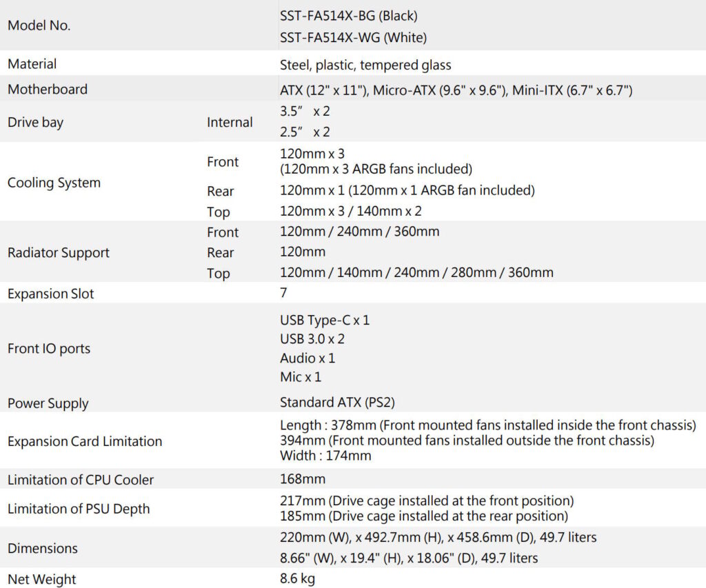Click the Steel, plastic, tempered glass value

pyautogui.click(x=365, y=65)
